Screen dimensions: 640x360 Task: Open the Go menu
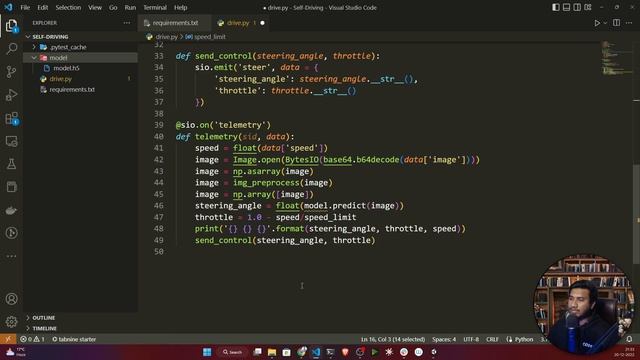[x=113, y=7]
